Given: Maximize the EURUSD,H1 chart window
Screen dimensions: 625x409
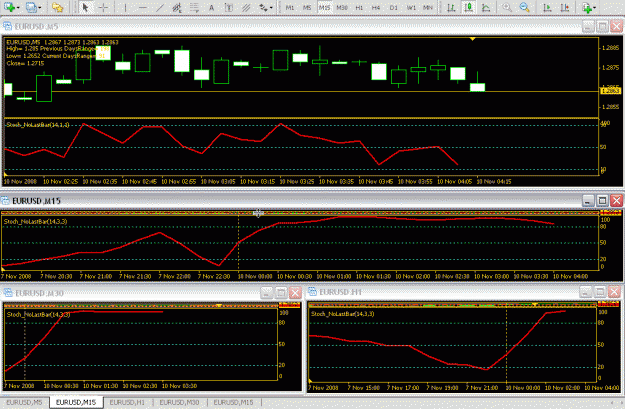Looking at the screenshot, I should coord(599,292).
